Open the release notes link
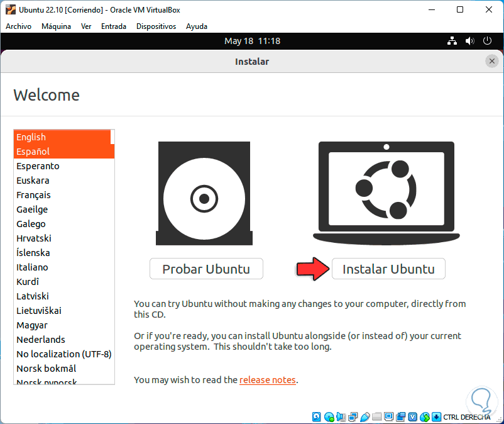Image resolution: width=504 pixels, height=424 pixels. point(268,380)
